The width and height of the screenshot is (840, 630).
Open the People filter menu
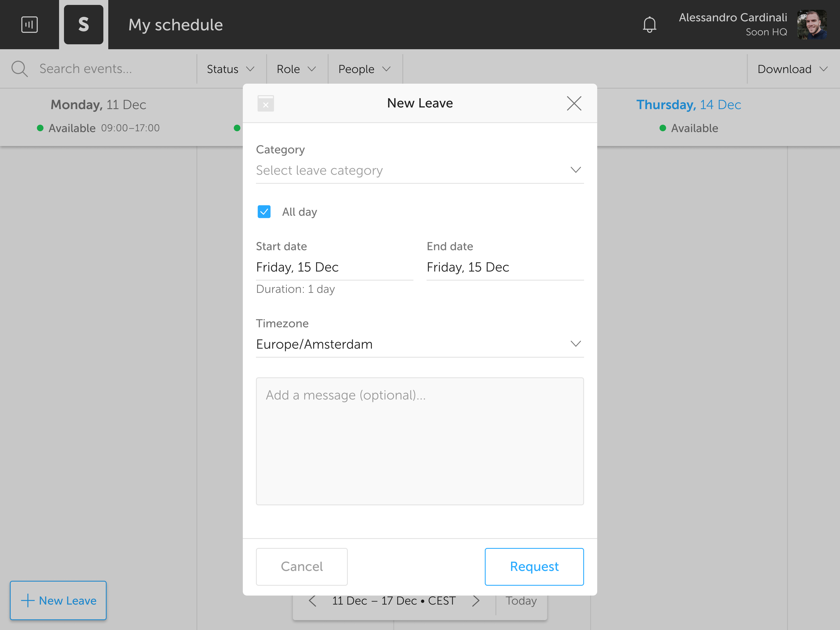click(x=364, y=69)
